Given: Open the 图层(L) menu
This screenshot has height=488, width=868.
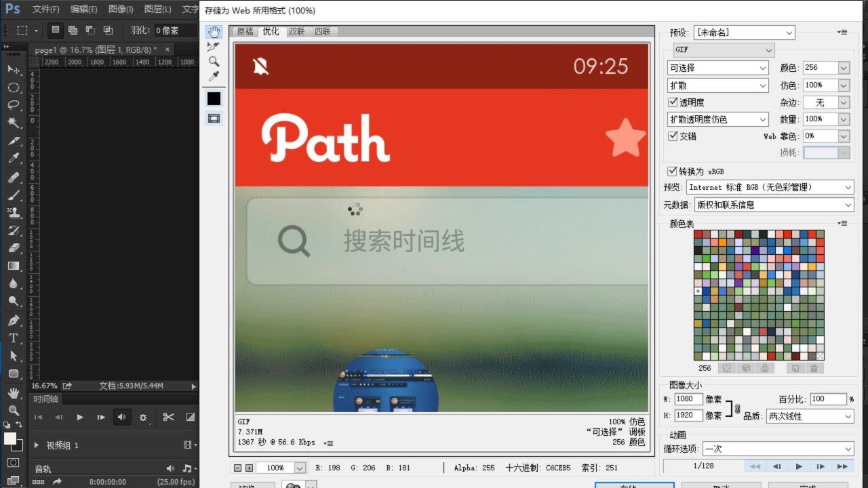Looking at the screenshot, I should [x=158, y=9].
